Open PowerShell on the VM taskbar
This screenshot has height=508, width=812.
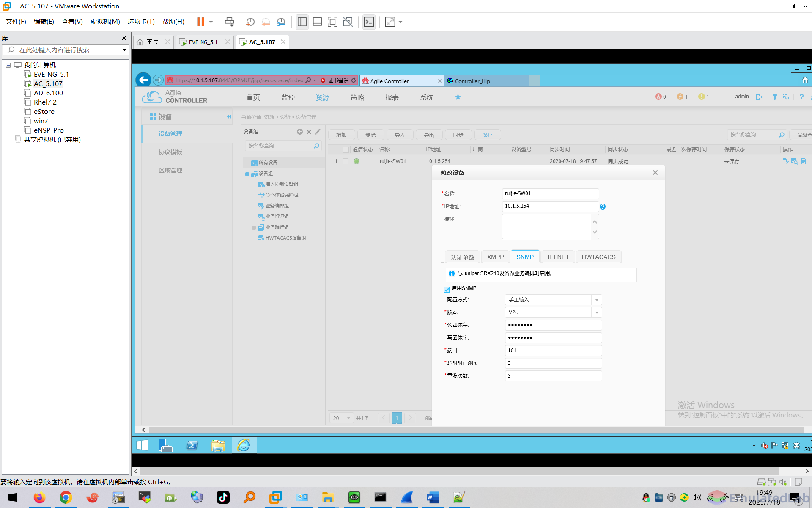[192, 445]
